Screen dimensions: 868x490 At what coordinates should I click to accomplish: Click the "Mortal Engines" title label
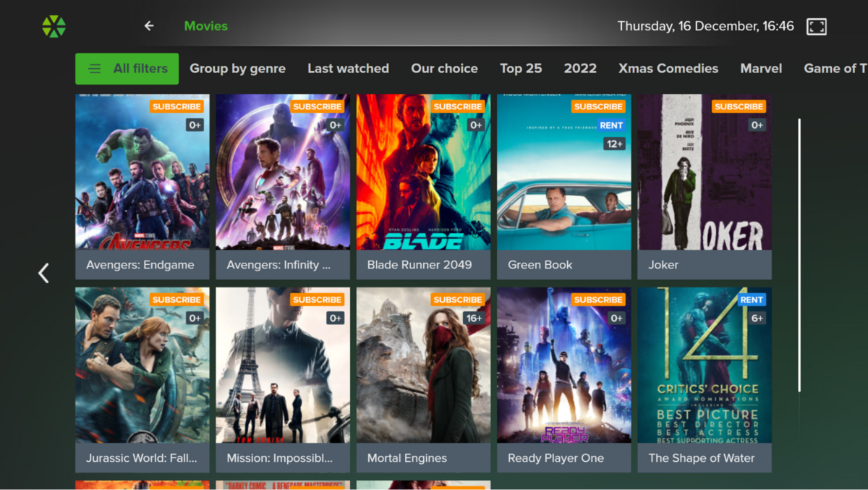407,458
